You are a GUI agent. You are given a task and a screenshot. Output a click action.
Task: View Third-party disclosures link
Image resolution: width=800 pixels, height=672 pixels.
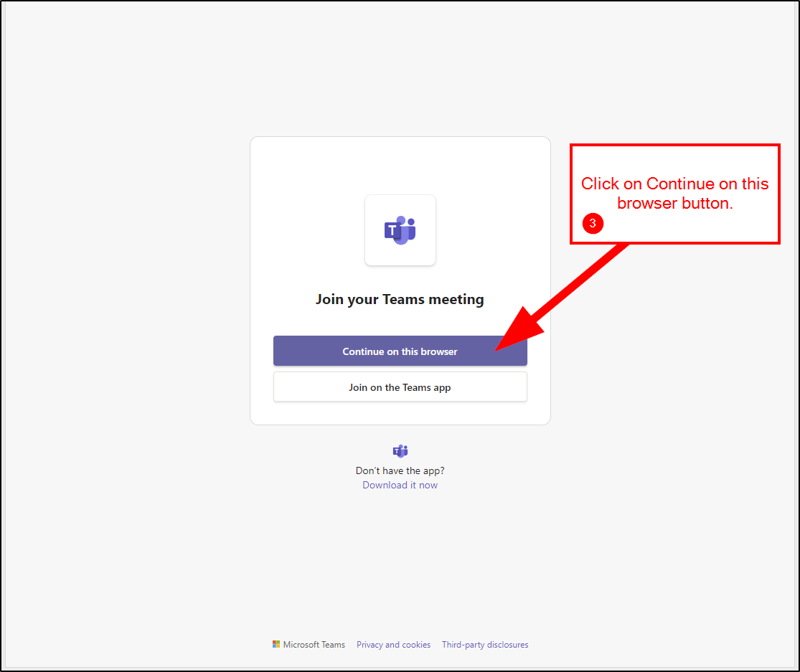click(485, 645)
